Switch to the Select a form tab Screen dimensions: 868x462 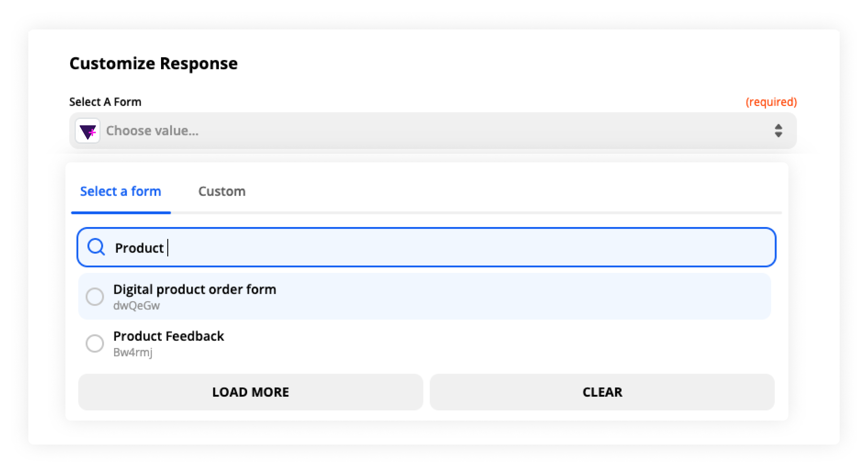(121, 191)
